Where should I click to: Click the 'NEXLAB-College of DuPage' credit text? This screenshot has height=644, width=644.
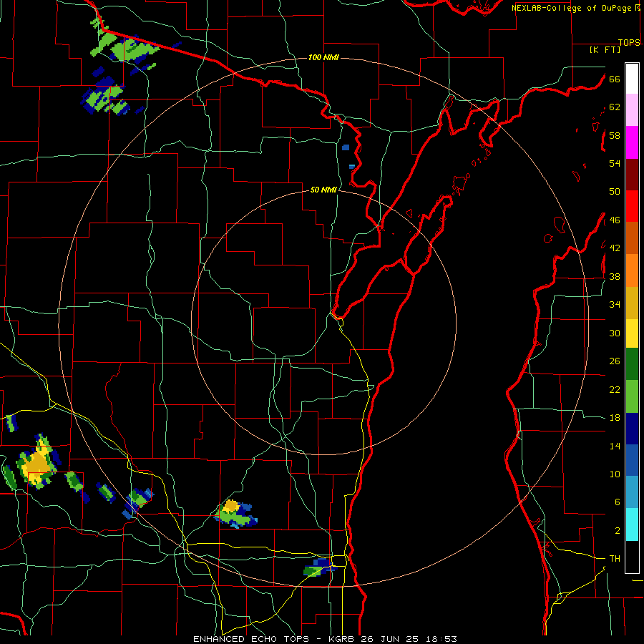coord(571,8)
